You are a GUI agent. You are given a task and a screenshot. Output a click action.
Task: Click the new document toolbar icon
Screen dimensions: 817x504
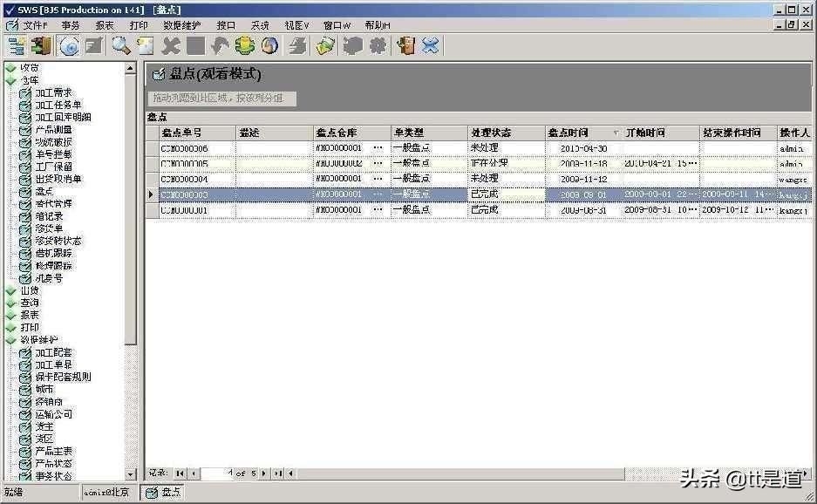(146, 46)
